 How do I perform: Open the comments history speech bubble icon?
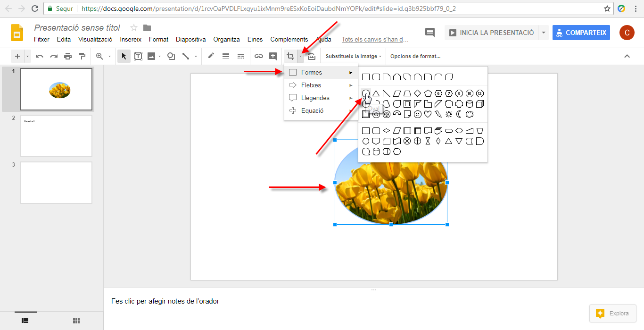pyautogui.click(x=430, y=32)
